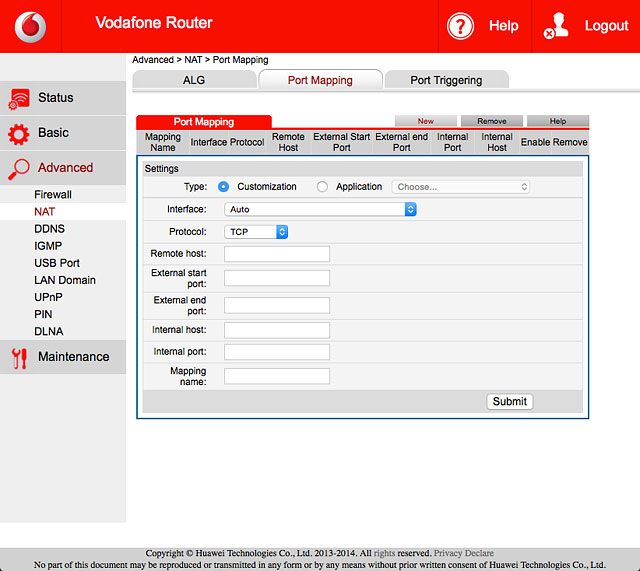Viewport: 640px width, 571px height.
Task: Click the External end Port column header
Action: 402,142
